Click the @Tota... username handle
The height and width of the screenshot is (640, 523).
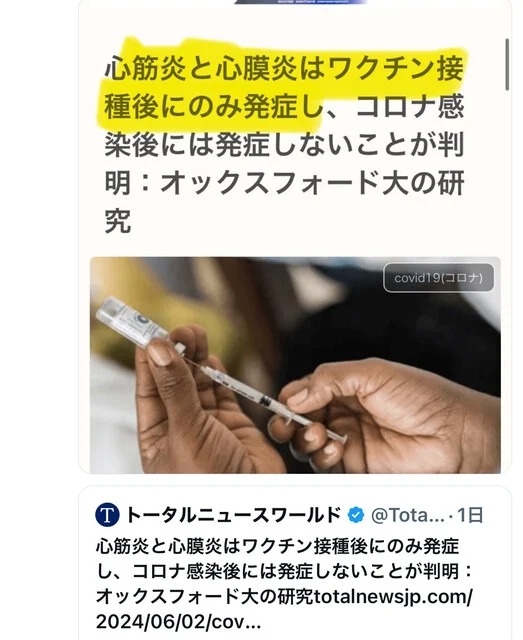(408, 515)
